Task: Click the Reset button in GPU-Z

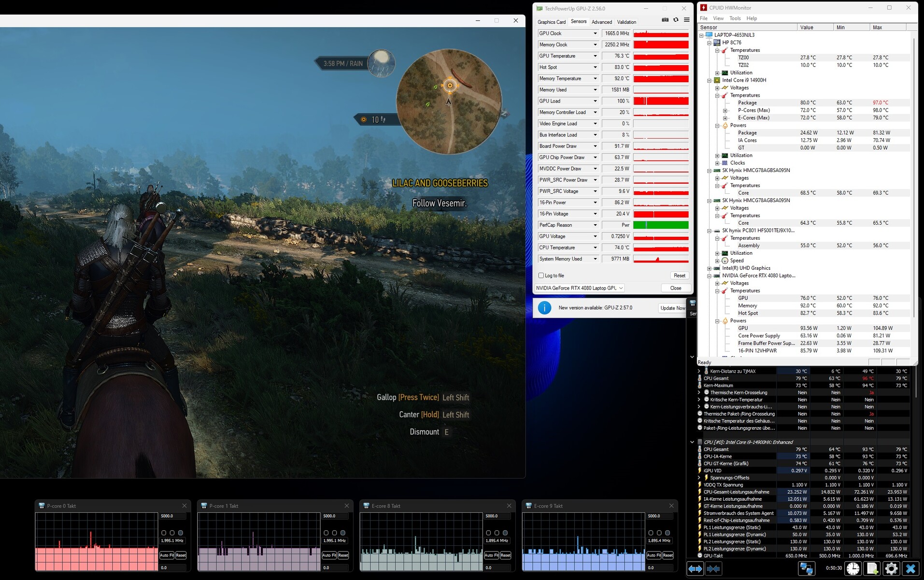Action: pyautogui.click(x=680, y=275)
